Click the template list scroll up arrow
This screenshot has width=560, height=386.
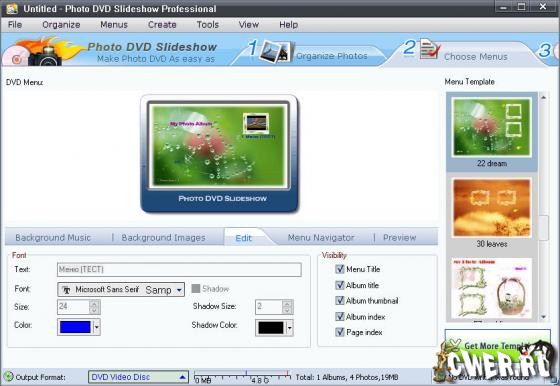(543, 97)
